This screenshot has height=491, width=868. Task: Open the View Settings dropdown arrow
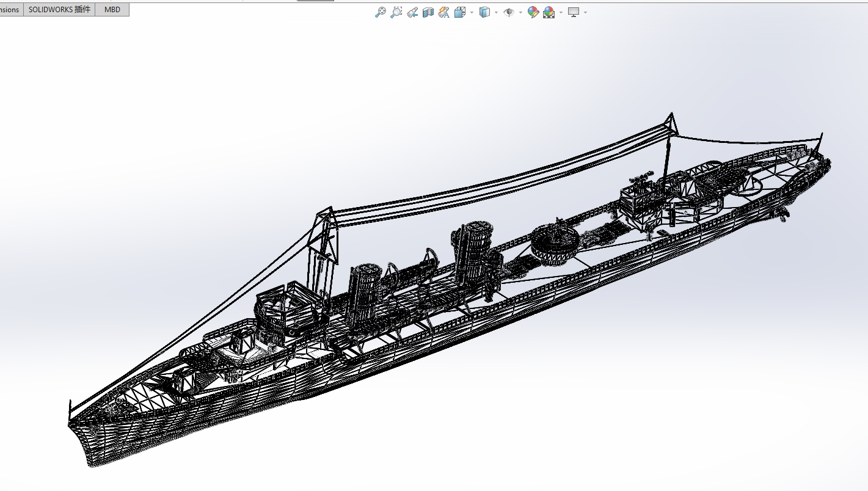pyautogui.click(x=585, y=12)
